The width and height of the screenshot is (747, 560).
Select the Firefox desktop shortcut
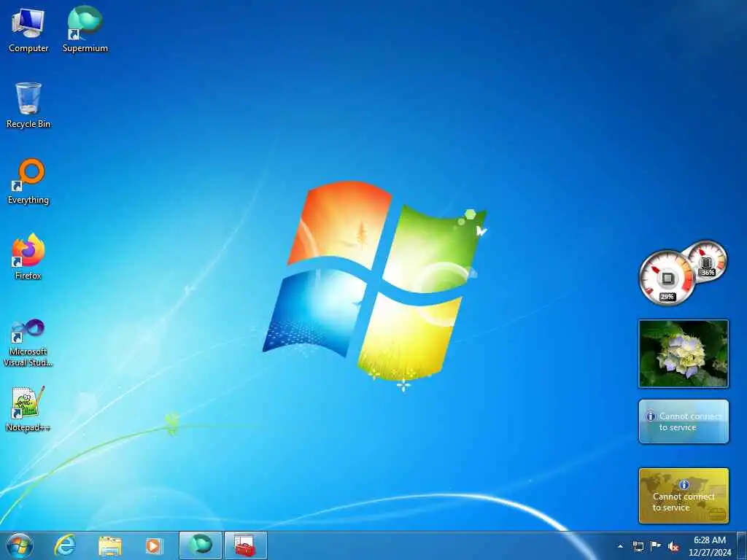[28, 257]
